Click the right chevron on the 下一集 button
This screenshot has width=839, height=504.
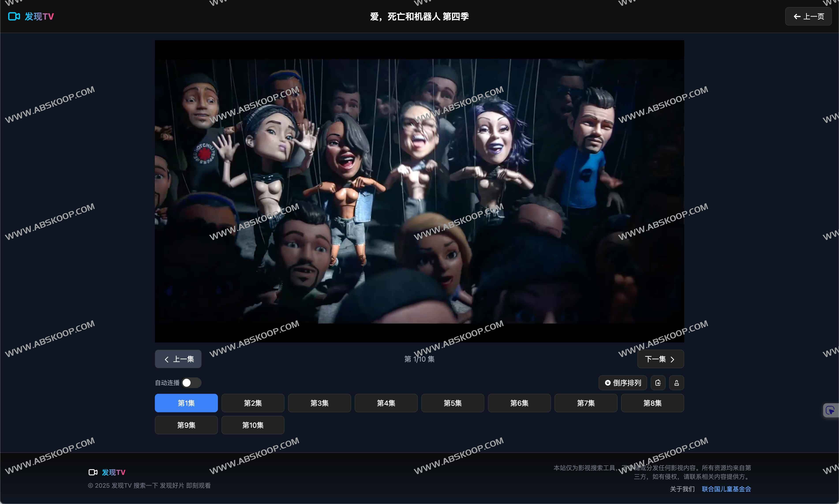(x=672, y=359)
